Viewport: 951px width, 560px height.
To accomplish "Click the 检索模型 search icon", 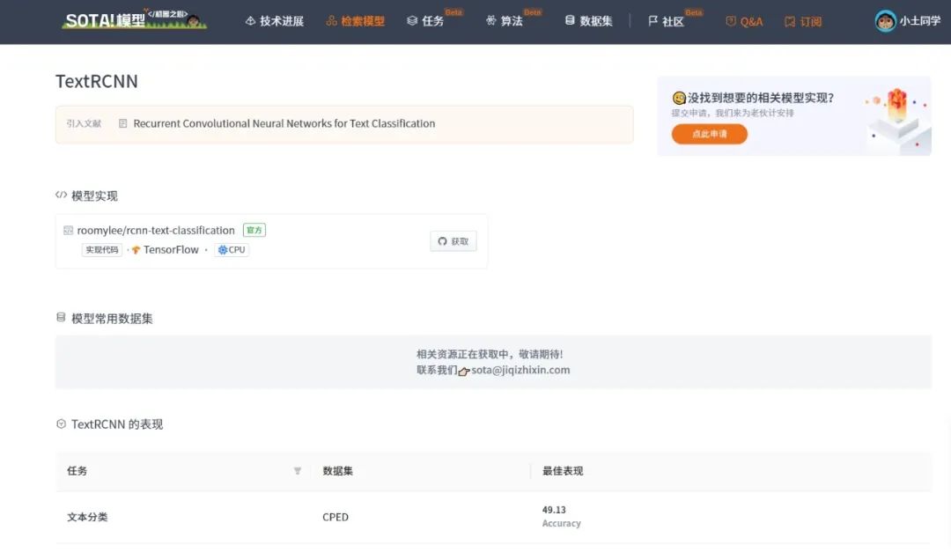I will coord(330,20).
